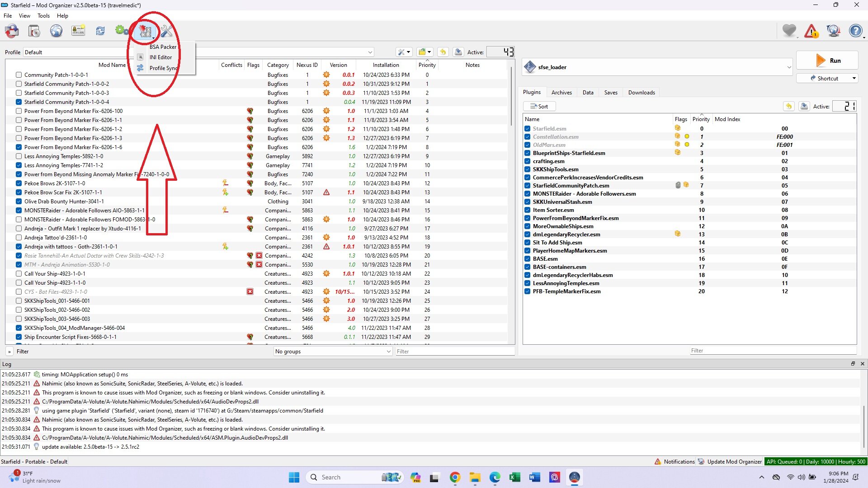The image size is (868, 488).
Task: Select INI Editor from Tools dropdown
Action: 160,57
